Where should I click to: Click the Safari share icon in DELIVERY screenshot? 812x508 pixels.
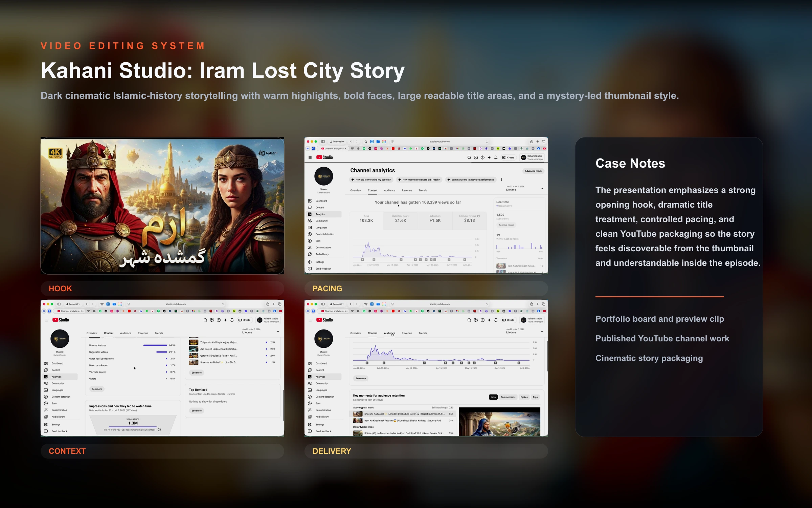coord(532,304)
